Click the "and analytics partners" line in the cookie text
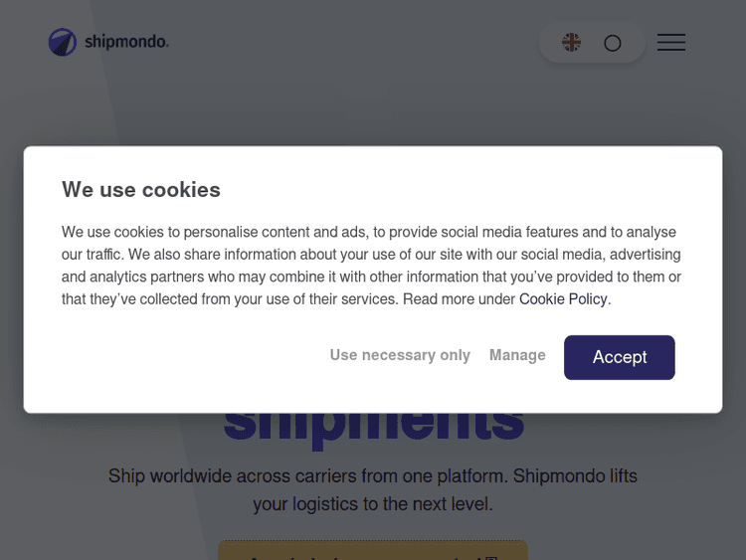The image size is (746, 560). 371,277
